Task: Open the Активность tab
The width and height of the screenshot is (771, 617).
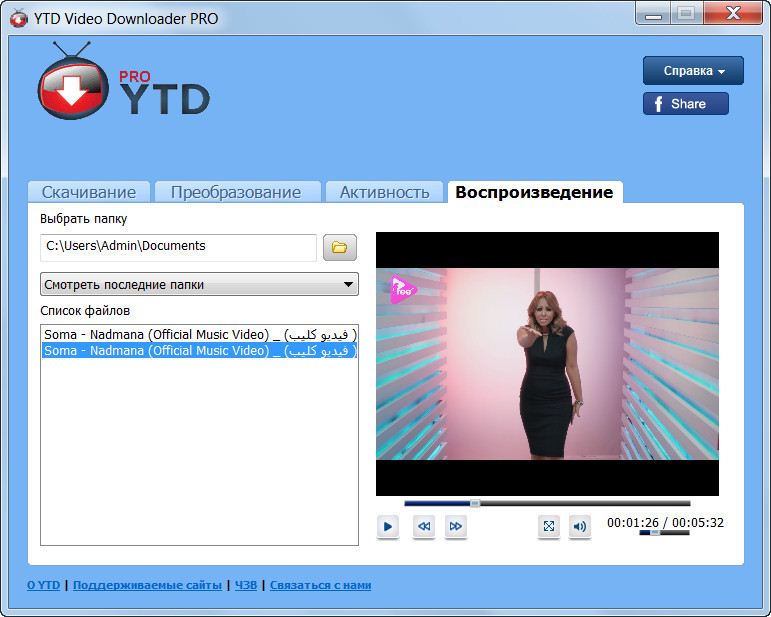Action: [384, 192]
